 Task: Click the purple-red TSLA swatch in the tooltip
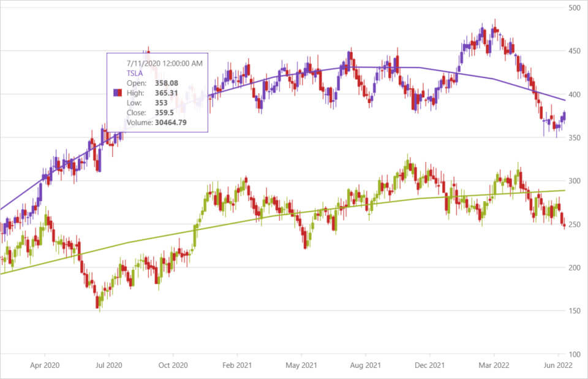click(116, 93)
